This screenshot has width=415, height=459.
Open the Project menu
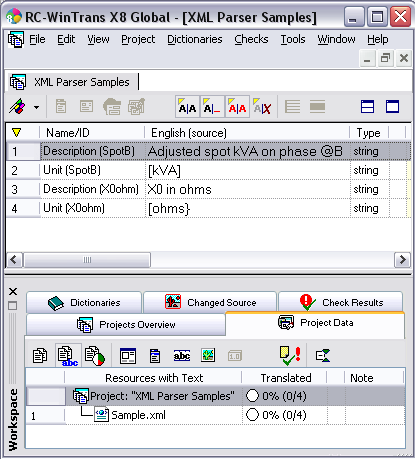138,39
